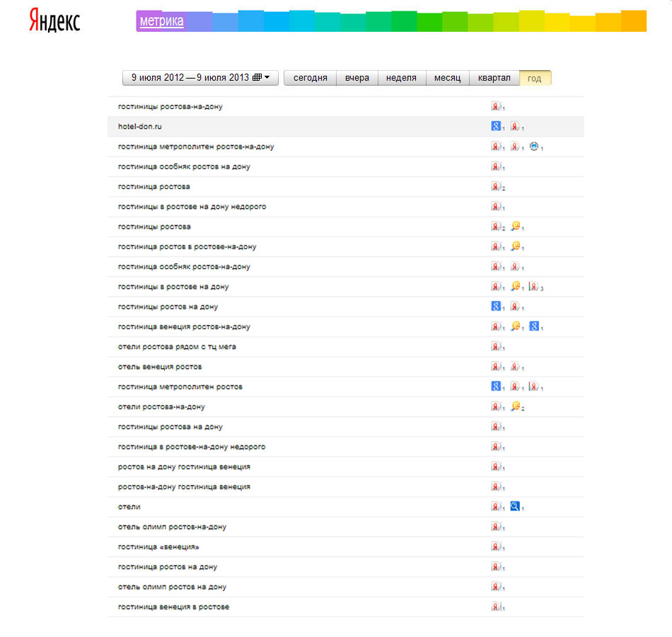
Task: Open the date range dropdown 9 июля 2012
Action: point(200,78)
